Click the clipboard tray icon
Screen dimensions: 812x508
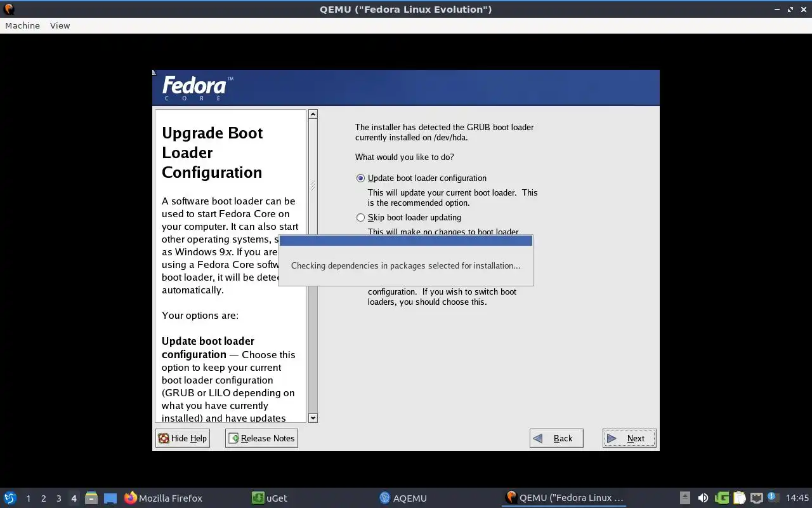click(x=739, y=498)
